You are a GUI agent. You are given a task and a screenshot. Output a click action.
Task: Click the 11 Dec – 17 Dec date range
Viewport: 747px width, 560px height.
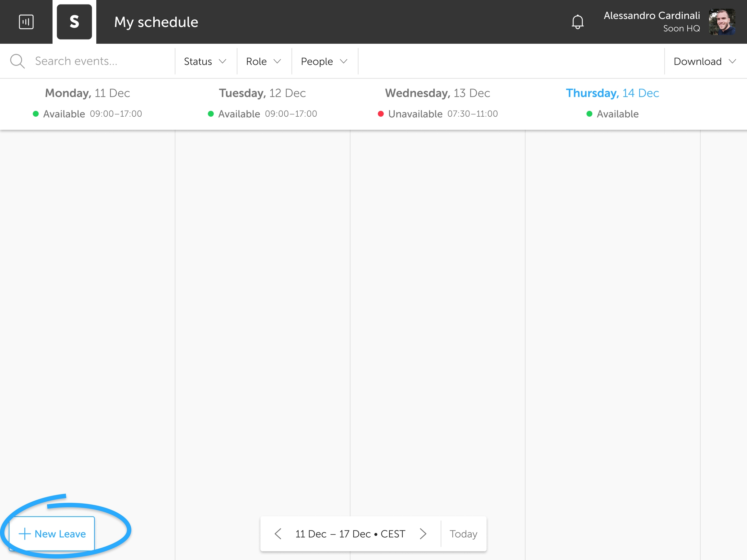(x=350, y=534)
